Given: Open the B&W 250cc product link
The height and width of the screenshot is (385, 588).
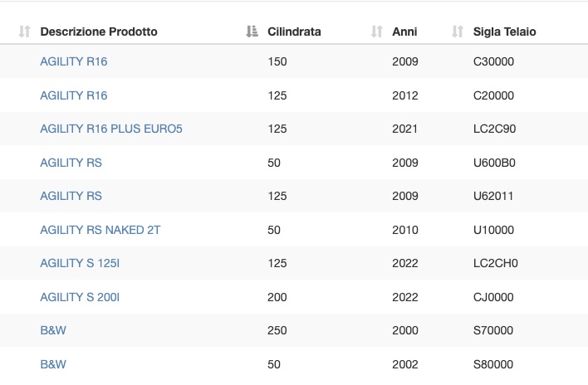Looking at the screenshot, I should pos(53,330).
